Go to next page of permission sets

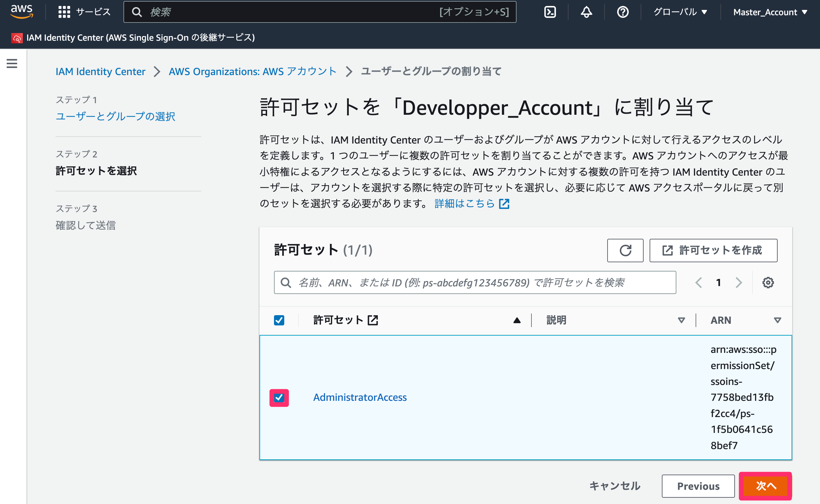tap(739, 283)
